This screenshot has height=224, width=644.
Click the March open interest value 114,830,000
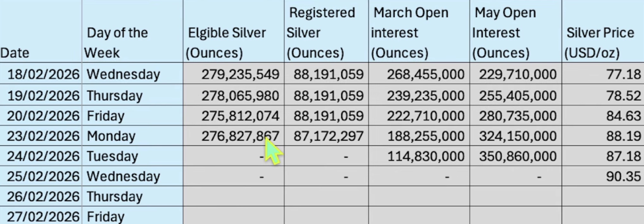[426, 156]
